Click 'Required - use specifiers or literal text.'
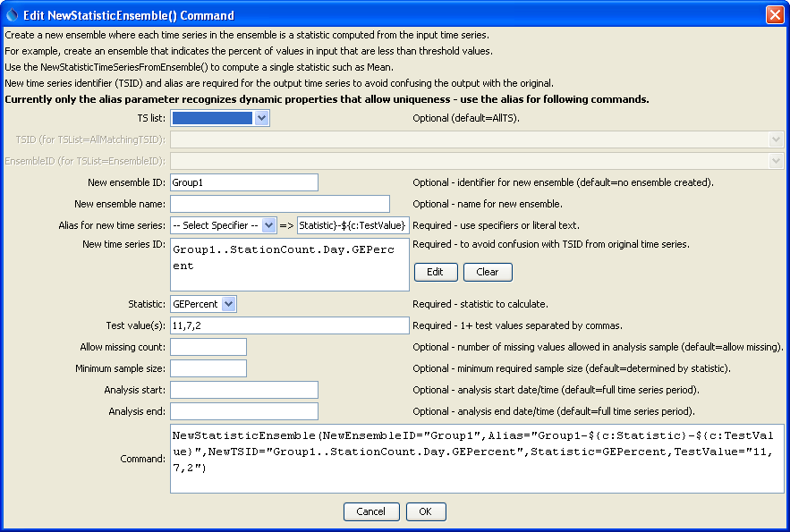This screenshot has height=532, width=790. click(496, 225)
